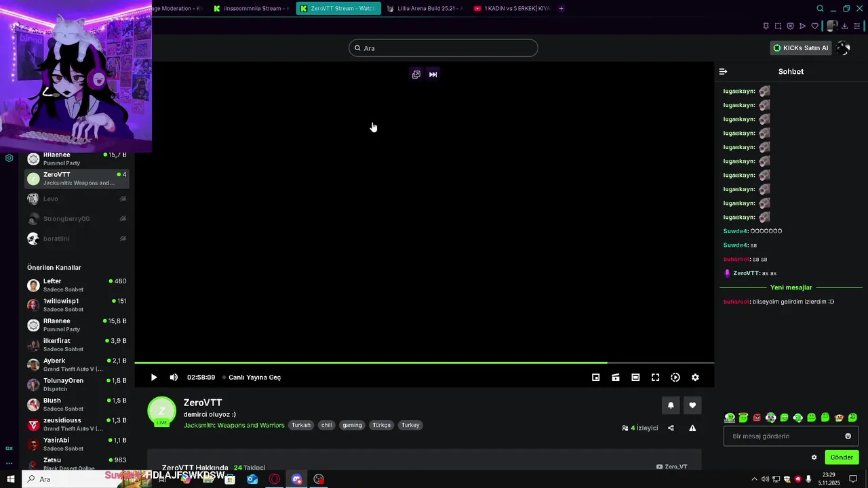
Task: Open browser send/flow arrow icon
Action: pos(802,26)
